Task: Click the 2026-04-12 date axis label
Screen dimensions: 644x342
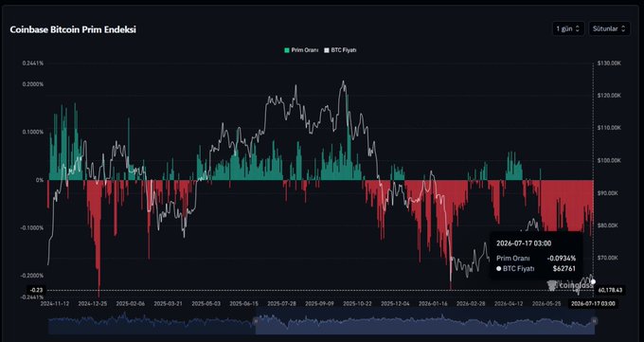Action: point(509,303)
